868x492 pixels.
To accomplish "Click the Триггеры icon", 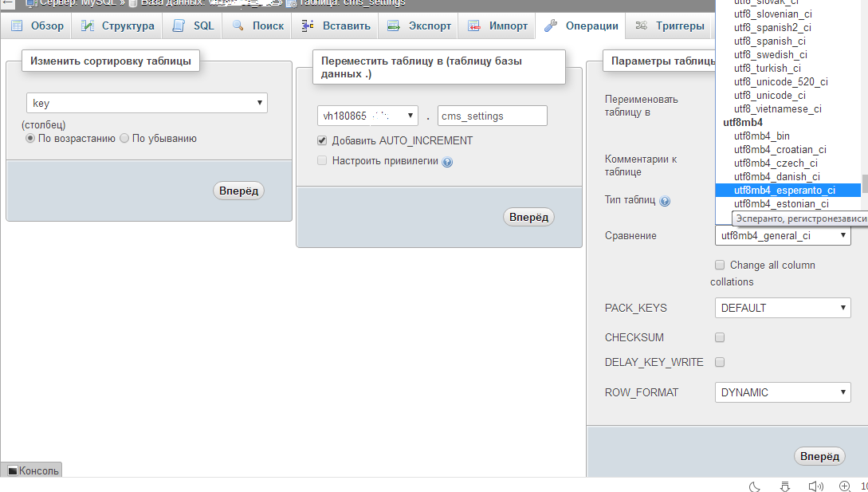I will click(x=641, y=26).
